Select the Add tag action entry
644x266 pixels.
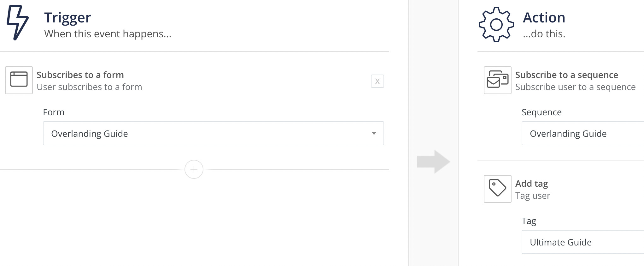(532, 184)
